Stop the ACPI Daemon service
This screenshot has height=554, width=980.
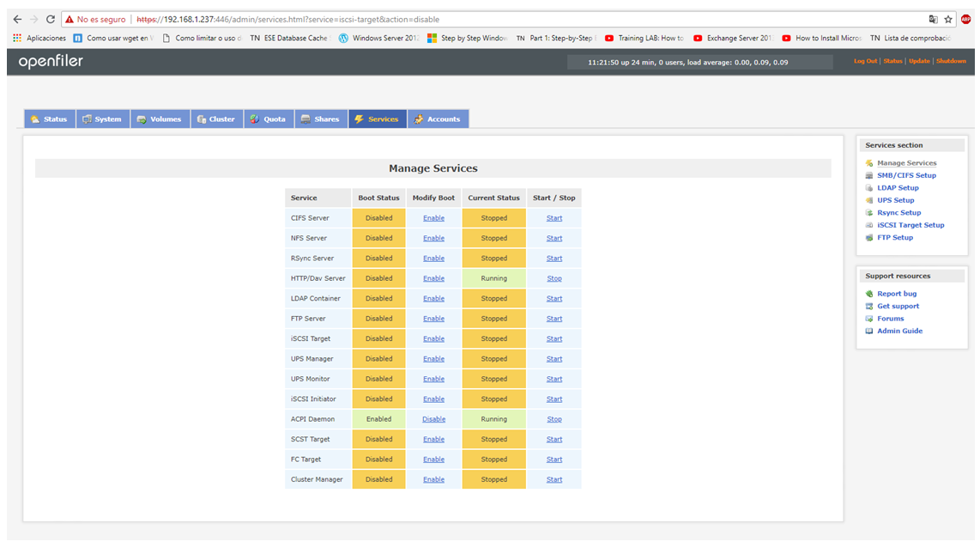tap(554, 419)
